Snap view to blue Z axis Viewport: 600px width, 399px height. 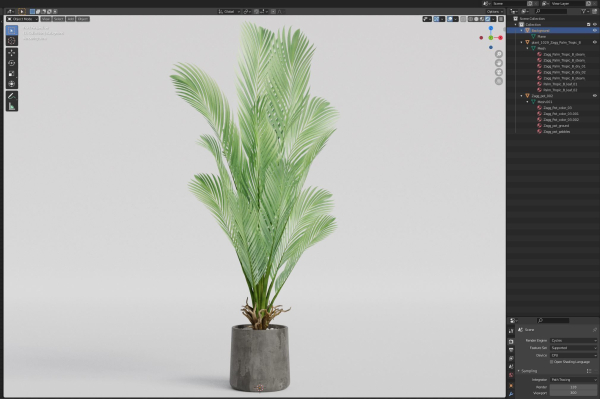pyautogui.click(x=491, y=28)
